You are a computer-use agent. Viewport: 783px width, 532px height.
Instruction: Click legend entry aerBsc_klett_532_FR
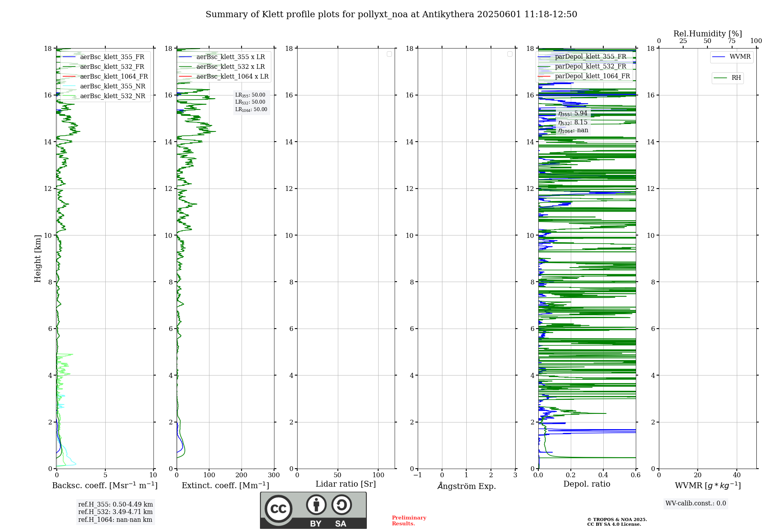112,67
